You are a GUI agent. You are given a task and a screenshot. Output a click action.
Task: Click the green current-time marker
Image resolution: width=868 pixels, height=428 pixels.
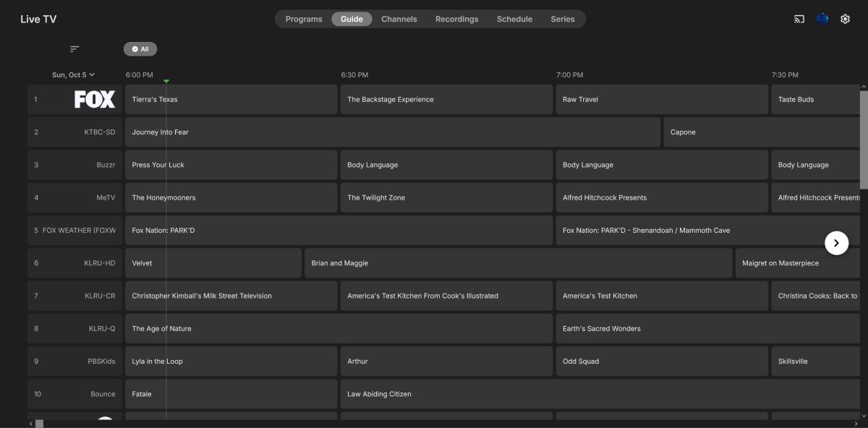click(167, 81)
